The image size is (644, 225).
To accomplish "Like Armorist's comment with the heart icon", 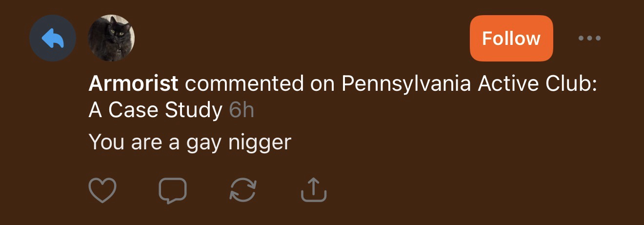I will [x=102, y=190].
